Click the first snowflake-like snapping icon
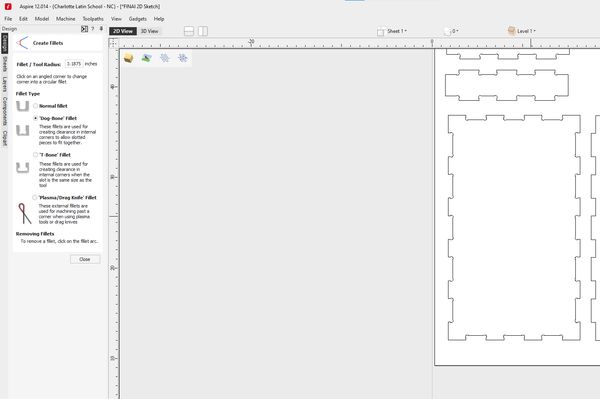600x399 pixels. click(x=165, y=58)
